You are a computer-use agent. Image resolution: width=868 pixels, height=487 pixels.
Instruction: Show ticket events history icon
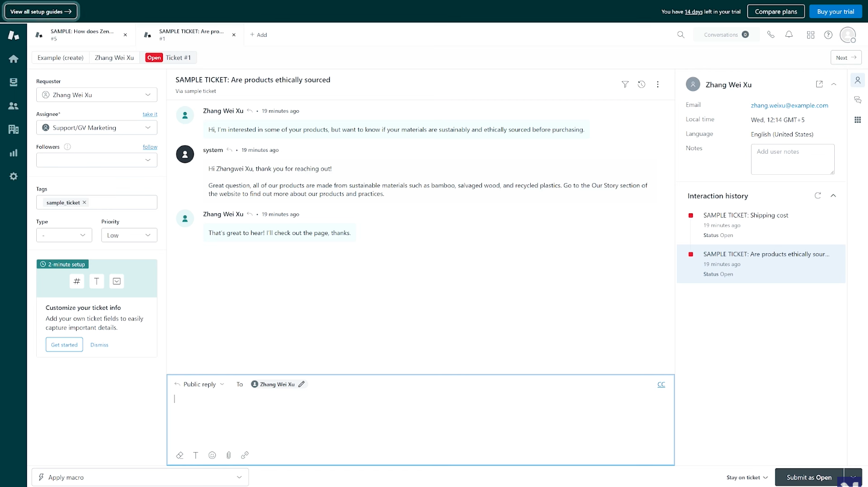[x=642, y=84]
